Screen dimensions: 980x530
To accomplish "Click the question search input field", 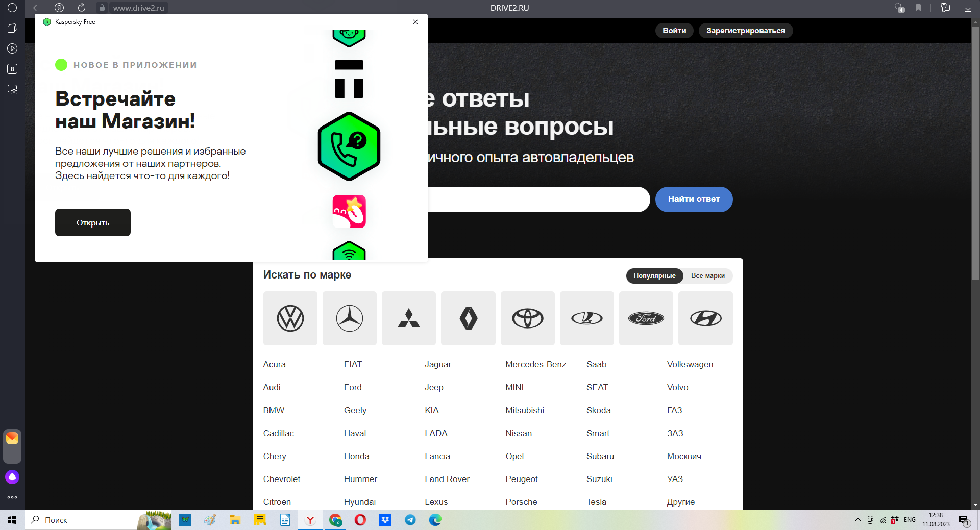I will point(538,199).
